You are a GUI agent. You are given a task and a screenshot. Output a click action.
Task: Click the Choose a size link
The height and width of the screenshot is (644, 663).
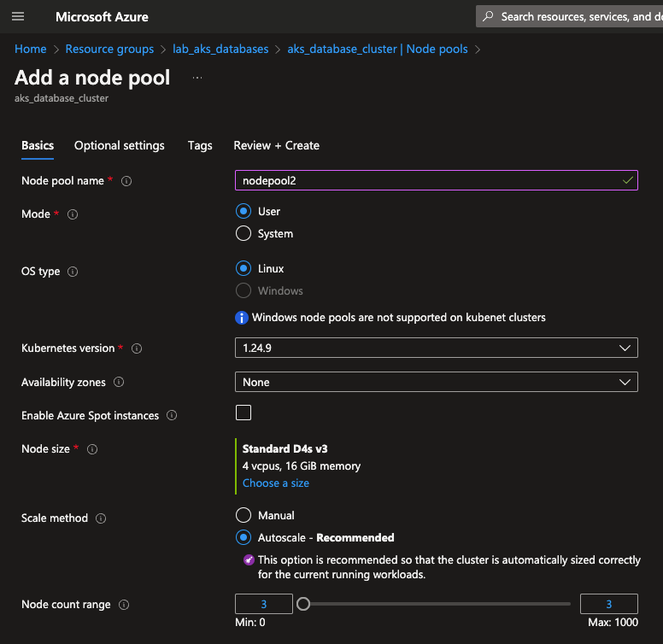[275, 483]
